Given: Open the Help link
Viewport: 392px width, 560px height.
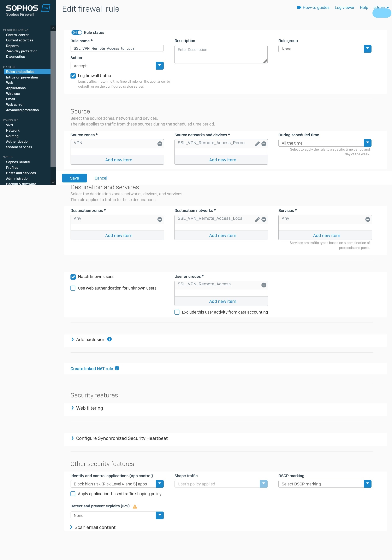Looking at the screenshot, I should pos(364,7).
